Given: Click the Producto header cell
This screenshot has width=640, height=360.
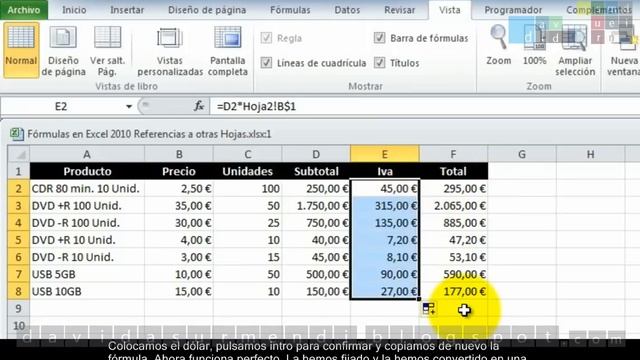Looking at the screenshot, I should pyautogui.click(x=87, y=171).
